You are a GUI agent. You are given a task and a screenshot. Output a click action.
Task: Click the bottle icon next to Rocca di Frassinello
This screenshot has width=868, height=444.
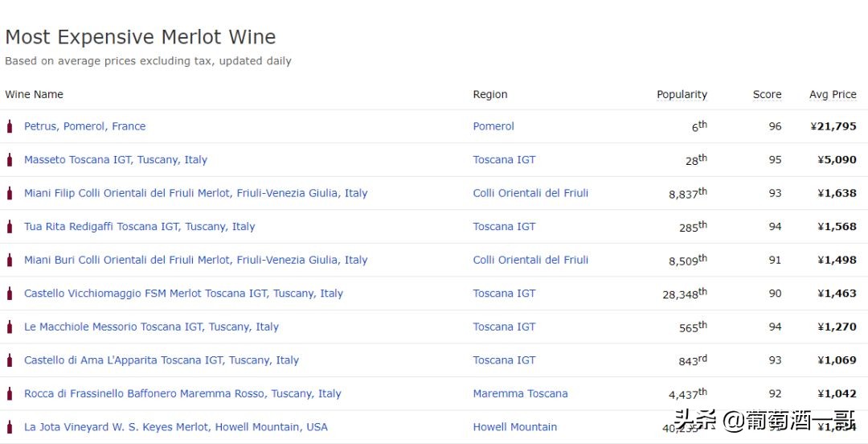click(x=10, y=393)
